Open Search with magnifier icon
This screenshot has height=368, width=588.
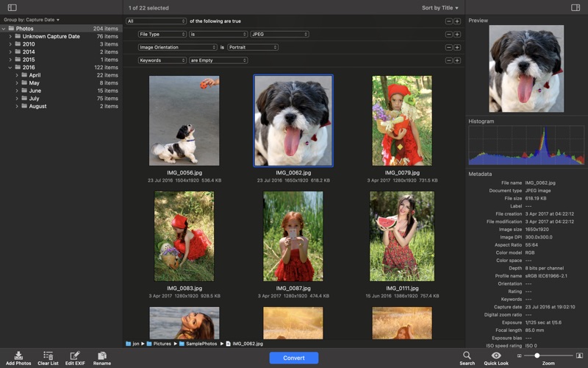(x=467, y=355)
